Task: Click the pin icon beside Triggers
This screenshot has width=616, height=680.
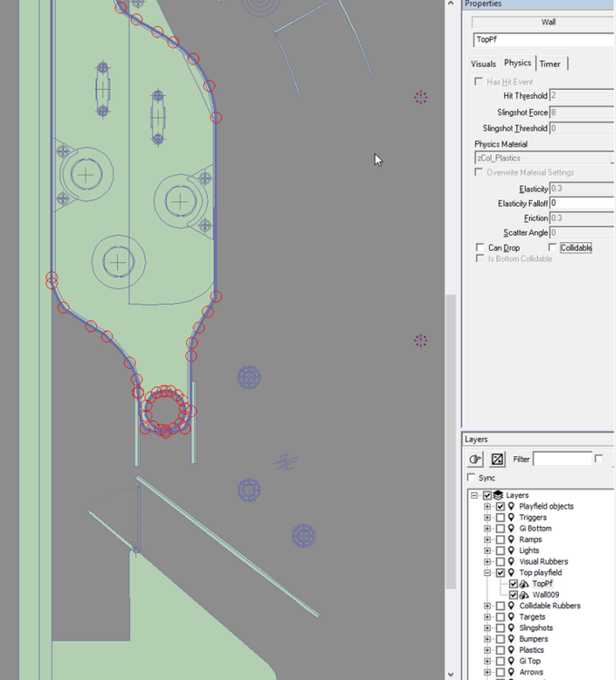Action: tap(512, 518)
